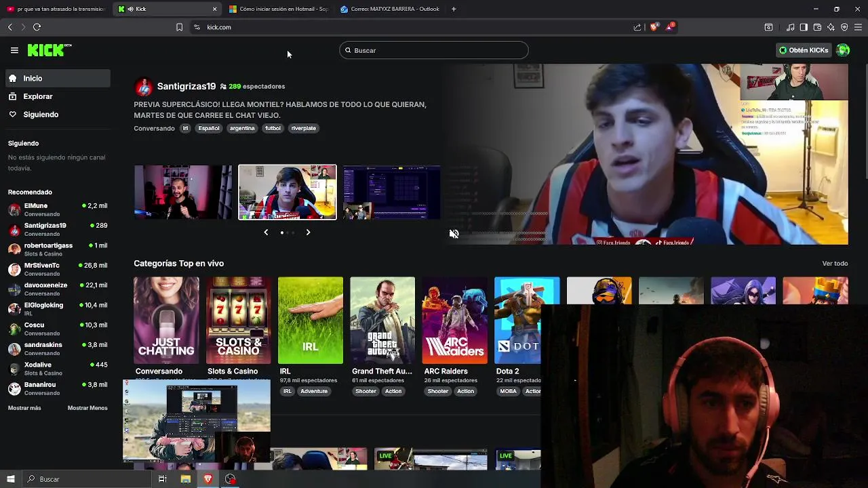The width and height of the screenshot is (868, 488).
Task: Click Santigrizas19 streamer avatar in featured header
Action: pos(143,87)
